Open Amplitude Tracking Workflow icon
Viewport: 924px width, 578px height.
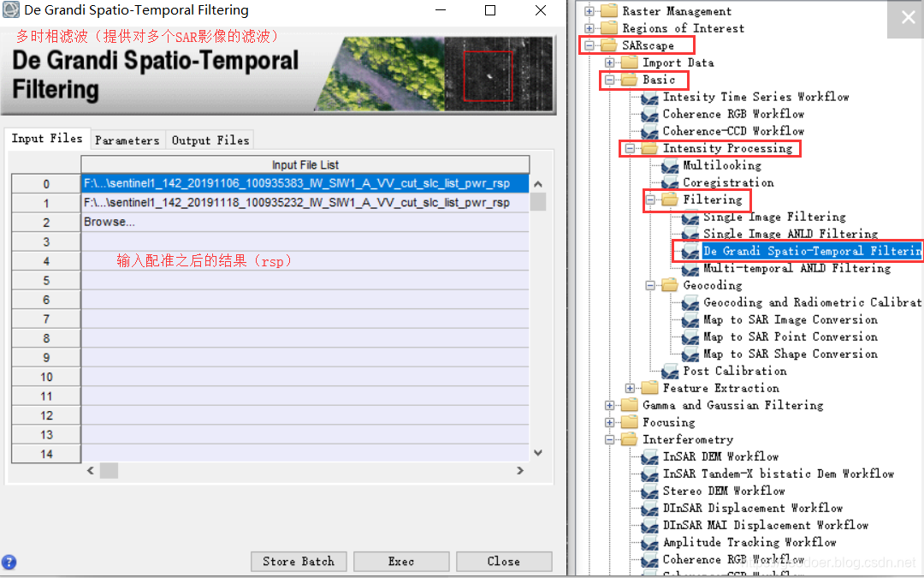(x=650, y=543)
